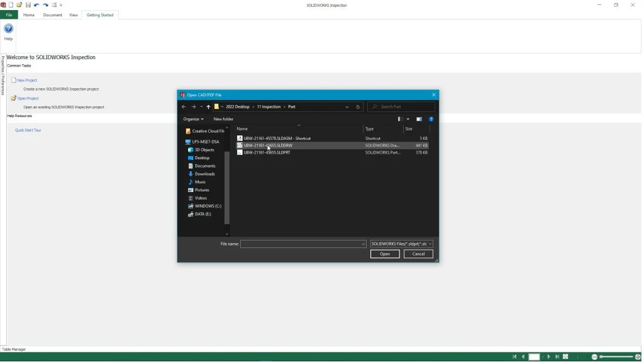The width and height of the screenshot is (644, 362).
Task: Click the new document icon in quick access toolbar
Action: pyautogui.click(x=12, y=5)
